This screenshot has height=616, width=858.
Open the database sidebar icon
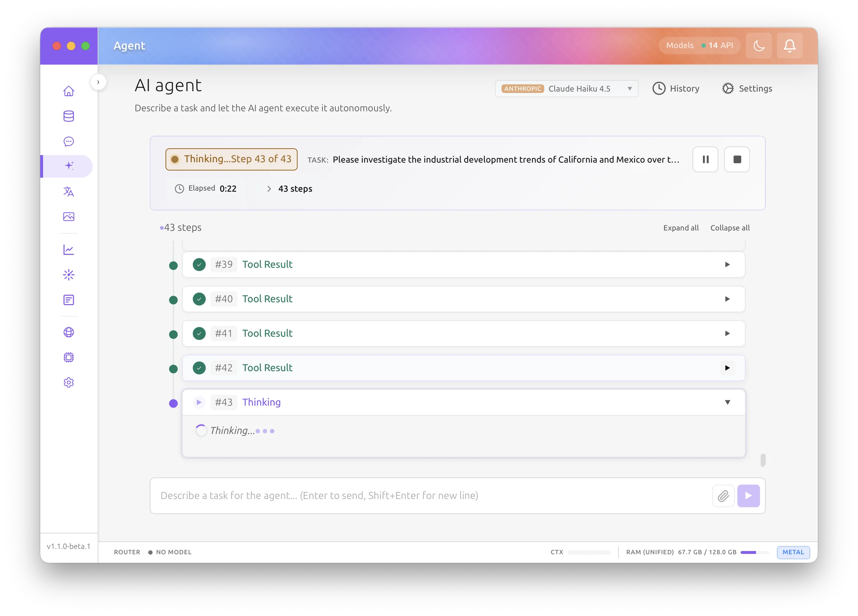point(69,116)
